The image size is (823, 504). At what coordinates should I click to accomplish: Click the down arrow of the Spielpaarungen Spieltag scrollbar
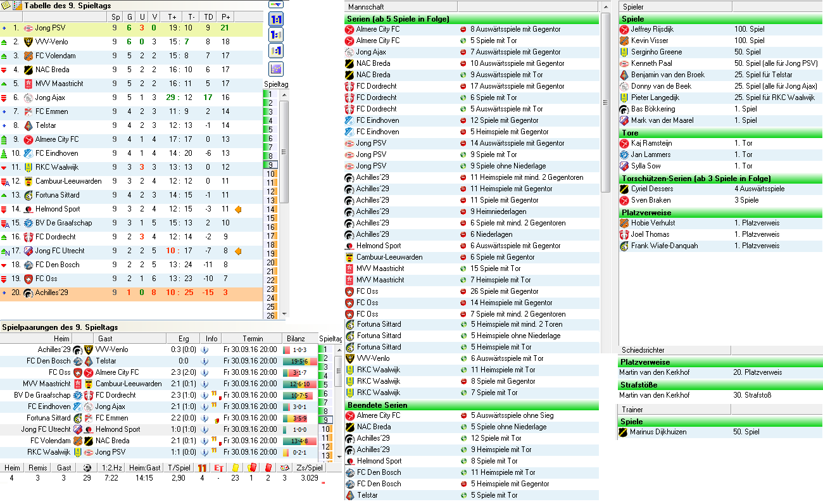[338, 455]
